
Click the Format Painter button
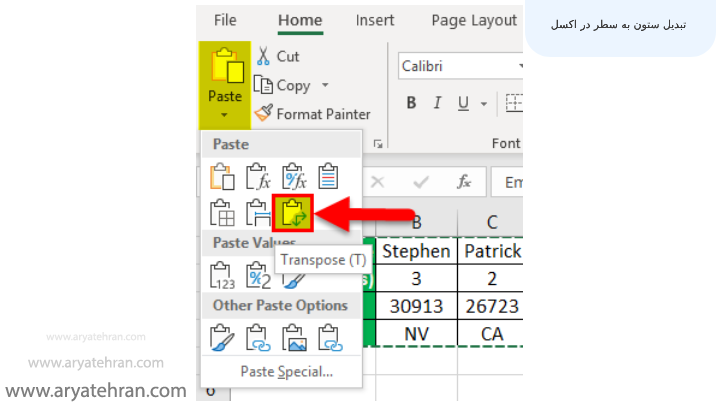click(x=313, y=114)
